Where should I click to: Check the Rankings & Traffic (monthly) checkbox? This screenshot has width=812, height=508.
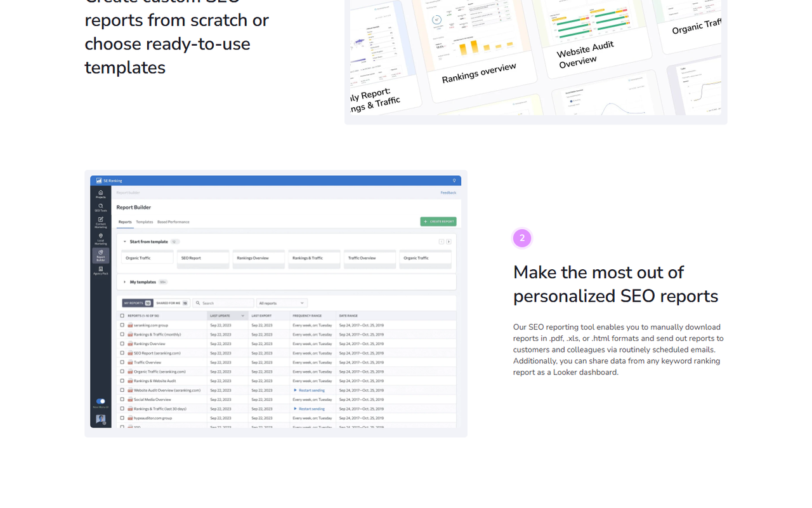pos(122,334)
